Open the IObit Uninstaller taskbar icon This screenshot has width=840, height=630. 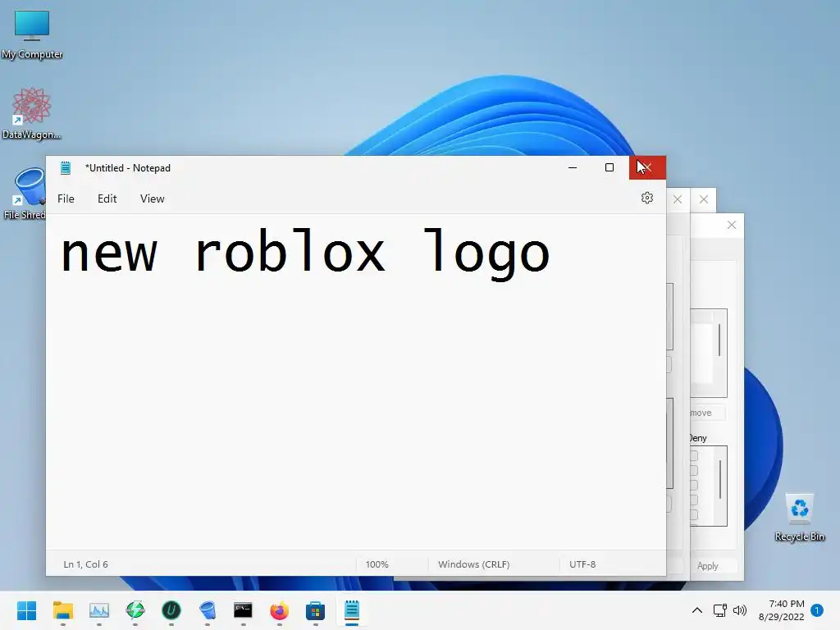(171, 610)
